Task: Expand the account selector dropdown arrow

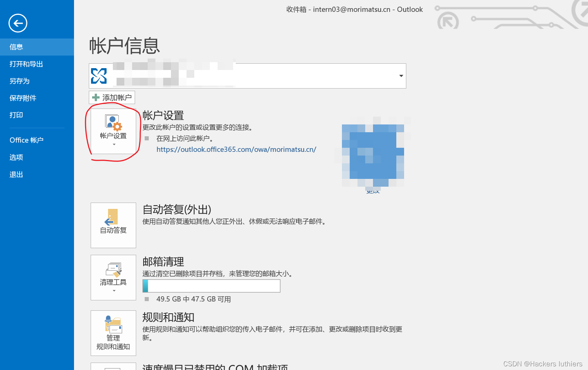Action: click(401, 76)
